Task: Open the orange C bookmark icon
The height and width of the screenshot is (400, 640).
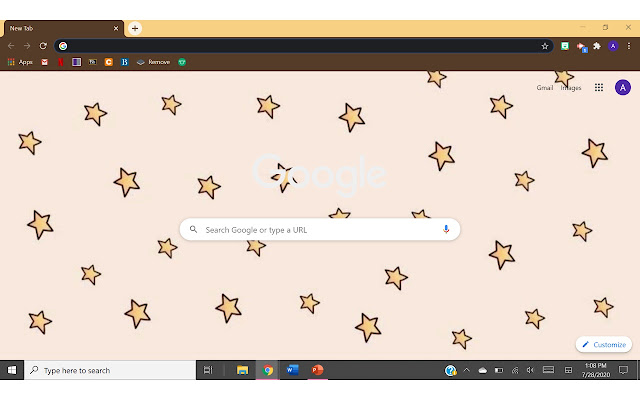Action: (x=109, y=62)
